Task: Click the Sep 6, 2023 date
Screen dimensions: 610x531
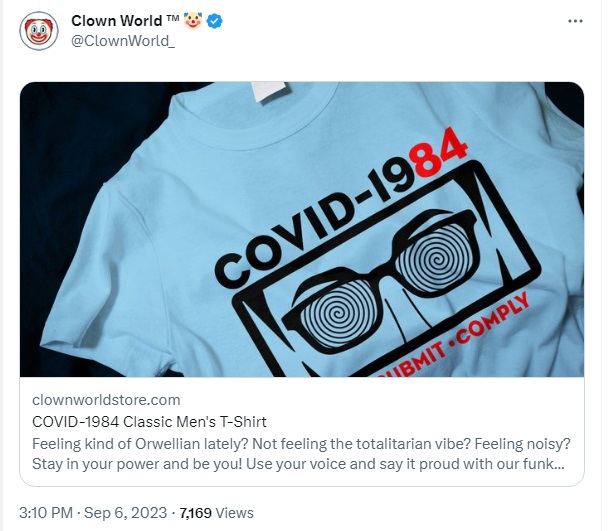Action: point(125,513)
